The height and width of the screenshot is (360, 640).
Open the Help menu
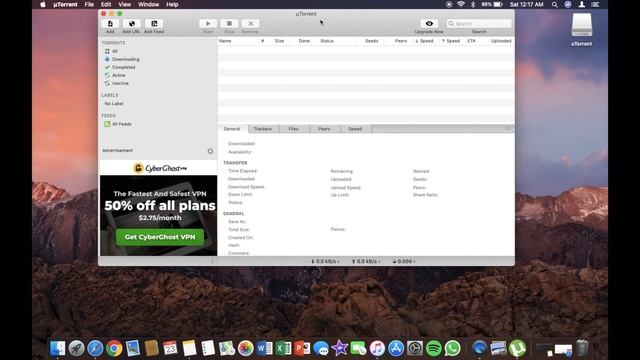click(x=172, y=4)
